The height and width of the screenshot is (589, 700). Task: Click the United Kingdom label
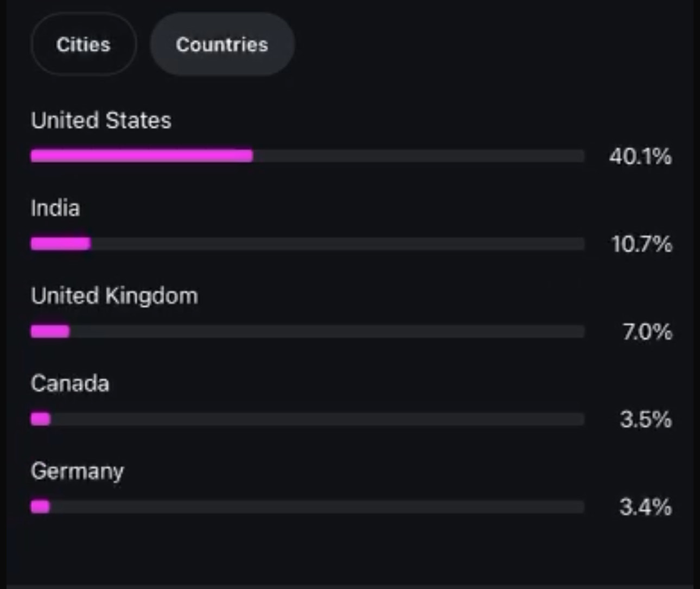coord(114,296)
